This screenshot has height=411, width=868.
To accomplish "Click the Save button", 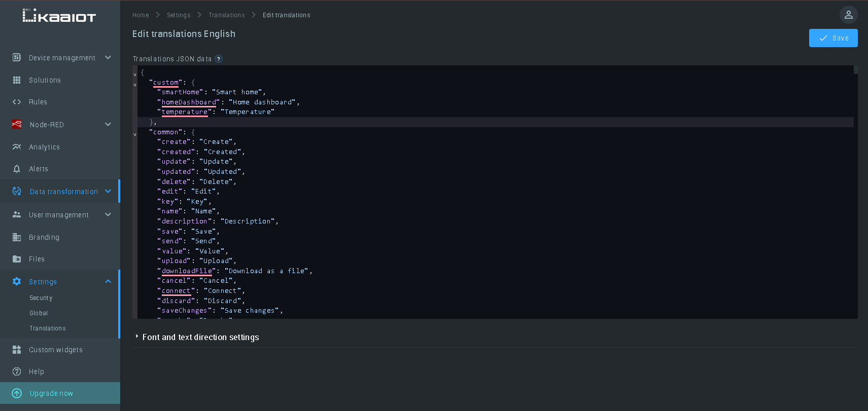I will 833,38.
